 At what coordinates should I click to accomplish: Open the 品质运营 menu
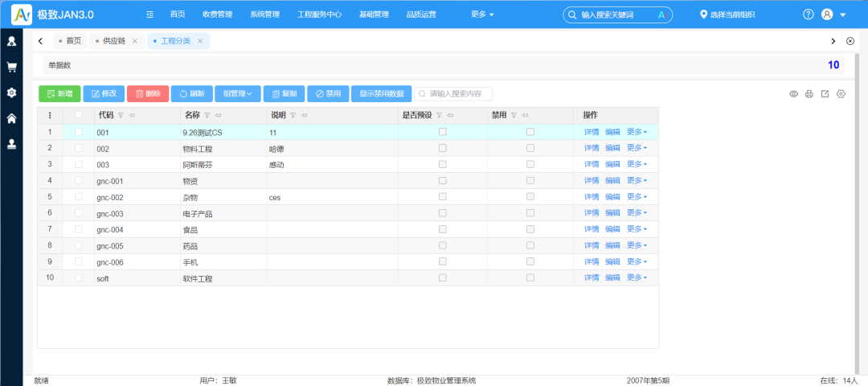[x=421, y=14]
